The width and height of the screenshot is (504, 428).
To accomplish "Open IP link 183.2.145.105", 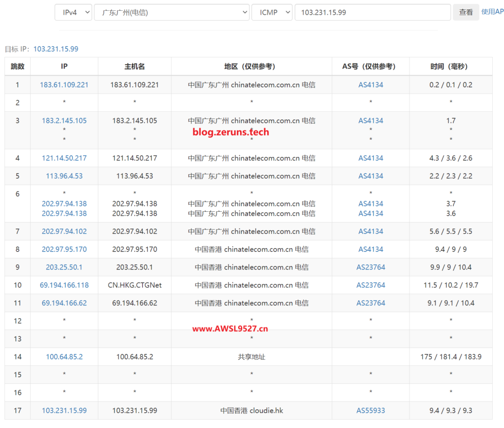I will tap(64, 121).
